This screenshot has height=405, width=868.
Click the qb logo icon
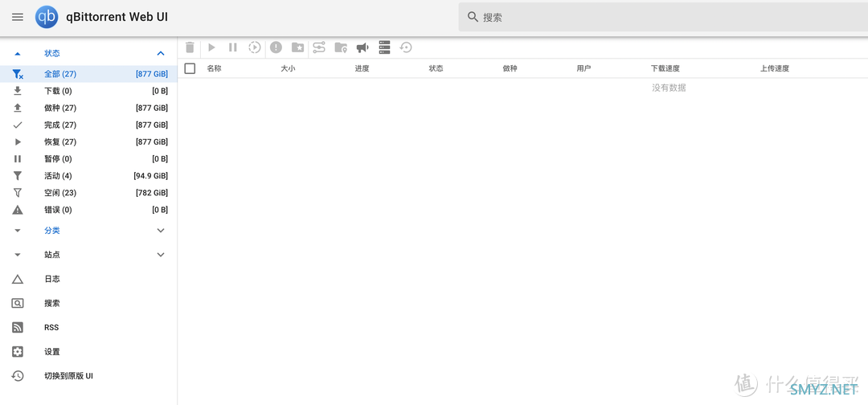tap(47, 17)
